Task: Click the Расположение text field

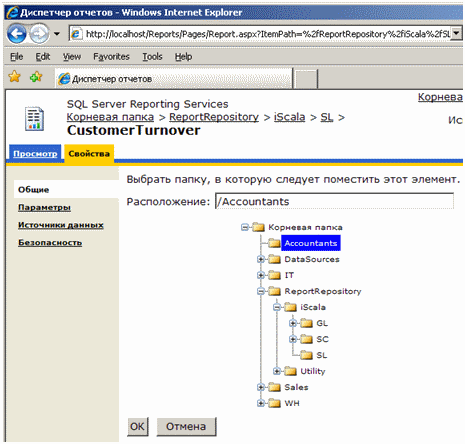Action: [x=334, y=201]
